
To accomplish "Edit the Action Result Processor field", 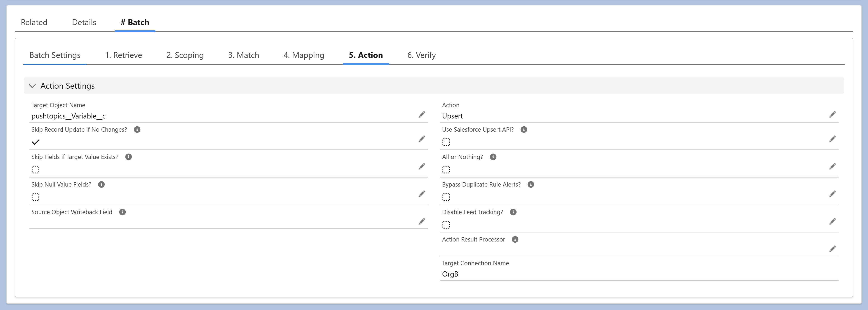I will point(832,249).
